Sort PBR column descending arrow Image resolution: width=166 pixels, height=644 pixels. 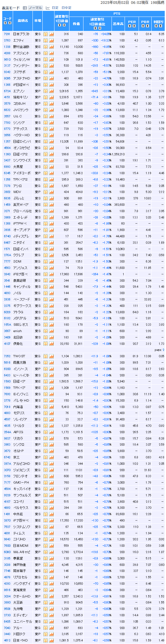148,26
